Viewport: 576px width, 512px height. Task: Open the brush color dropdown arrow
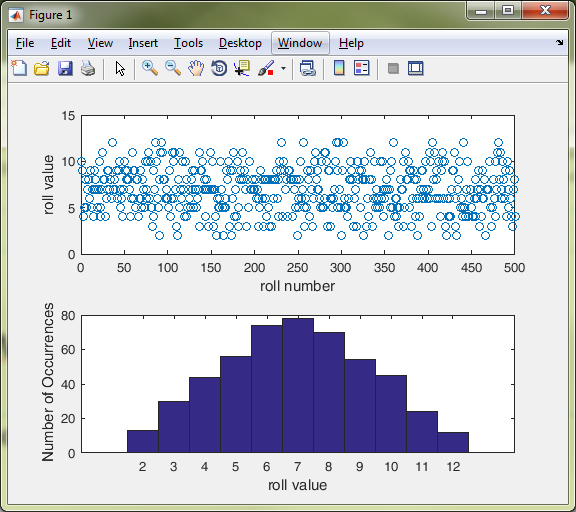[283, 68]
